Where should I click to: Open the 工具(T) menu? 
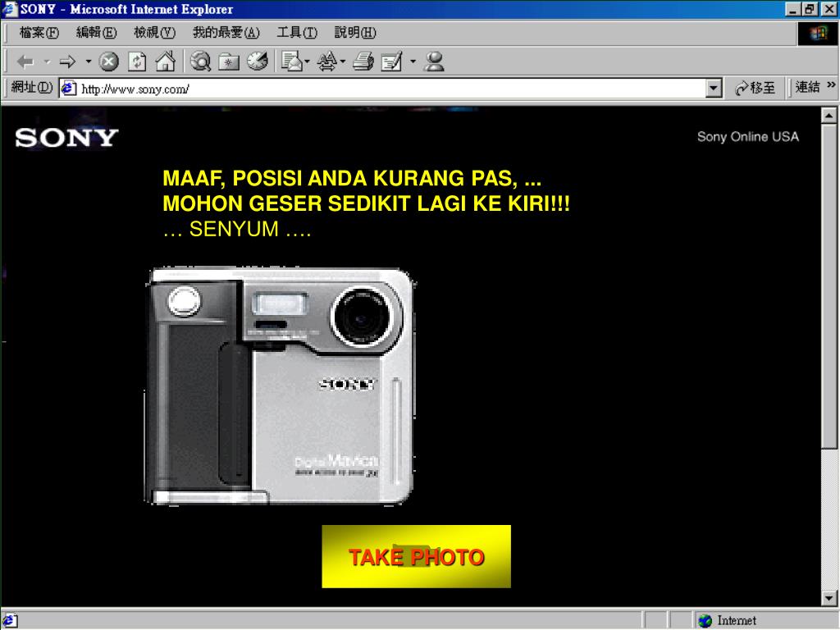297,33
